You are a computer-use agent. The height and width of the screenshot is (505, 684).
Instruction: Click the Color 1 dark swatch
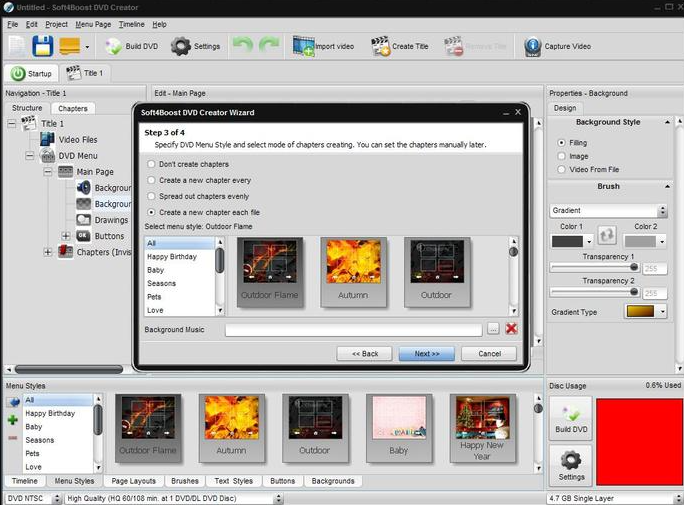tap(569, 241)
